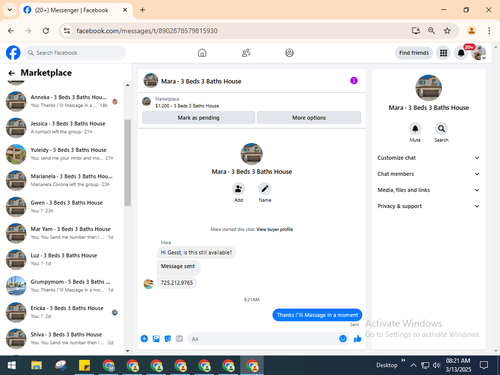Reload the page in Chrome
Viewport: 500px width, 375px height.
click(x=46, y=31)
